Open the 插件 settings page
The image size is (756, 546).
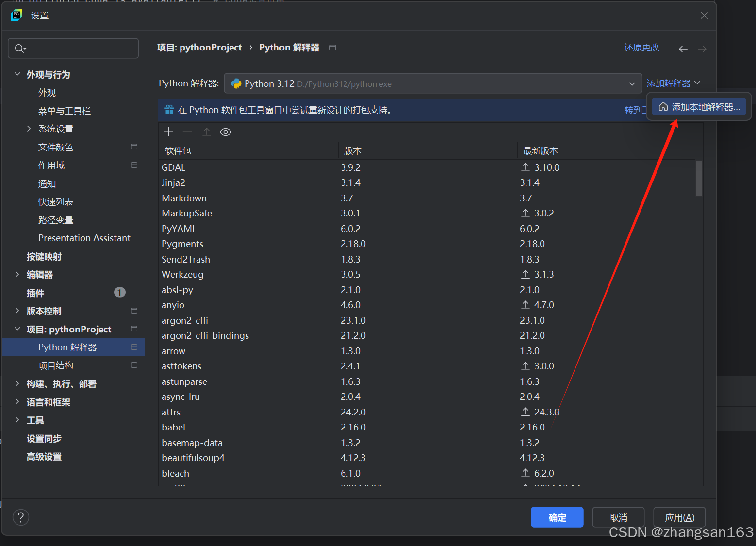pos(35,292)
